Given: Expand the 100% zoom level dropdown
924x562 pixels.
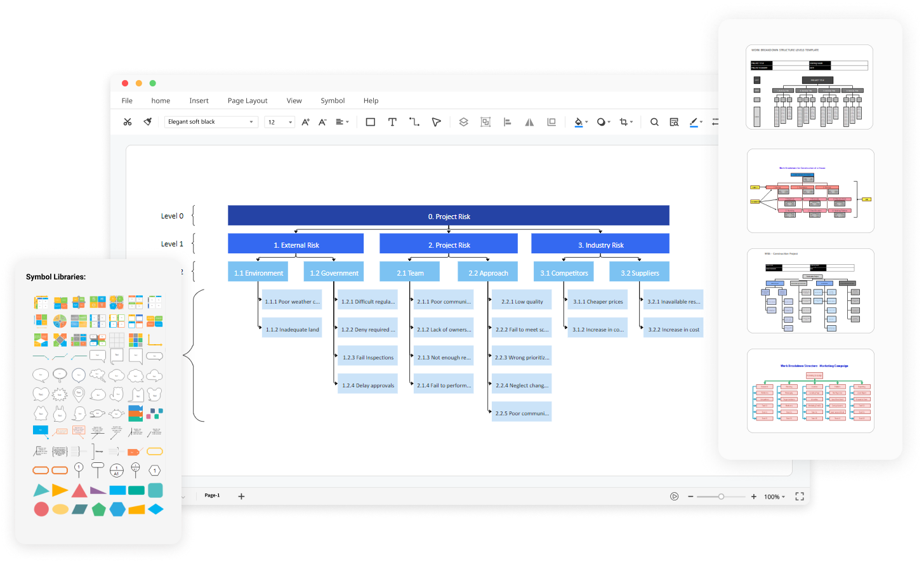Looking at the screenshot, I should [775, 497].
